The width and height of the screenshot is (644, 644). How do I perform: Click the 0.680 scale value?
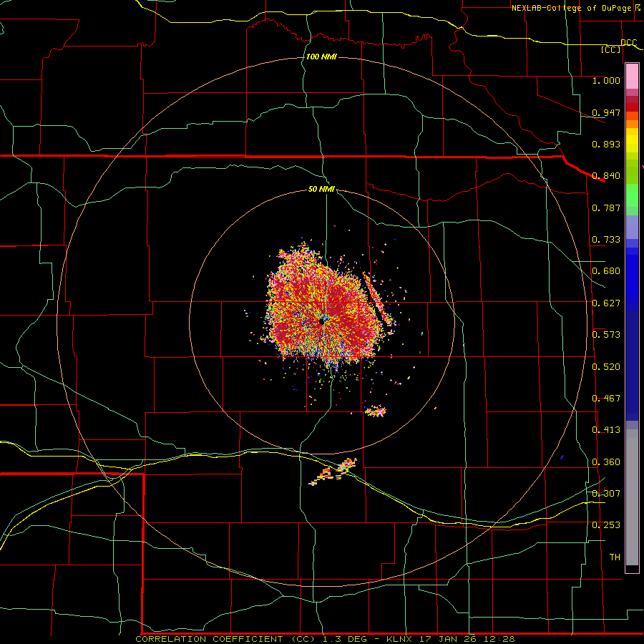606,271
